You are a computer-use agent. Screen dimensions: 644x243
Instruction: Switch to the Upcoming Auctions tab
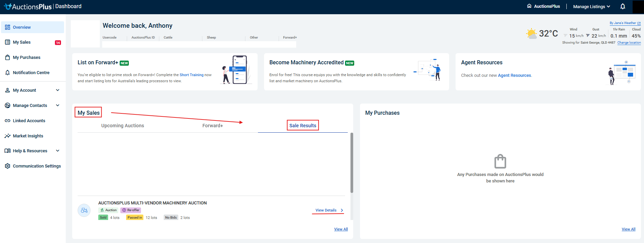click(122, 126)
